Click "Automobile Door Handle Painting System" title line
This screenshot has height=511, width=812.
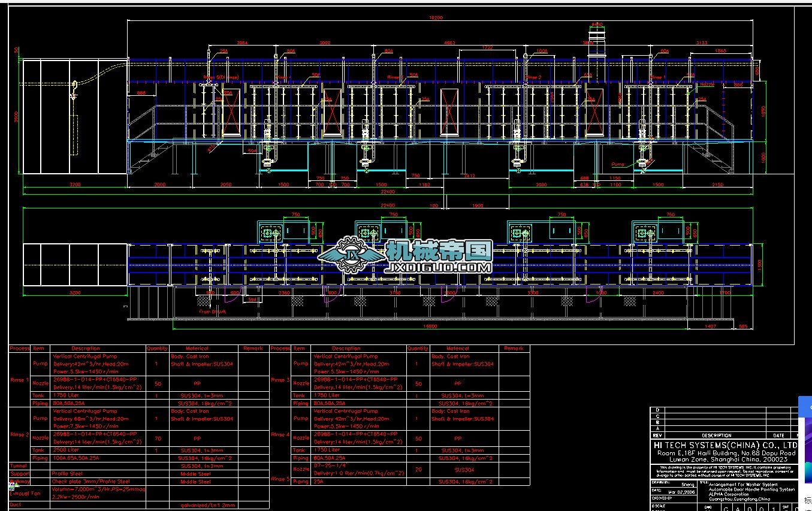coord(751,489)
